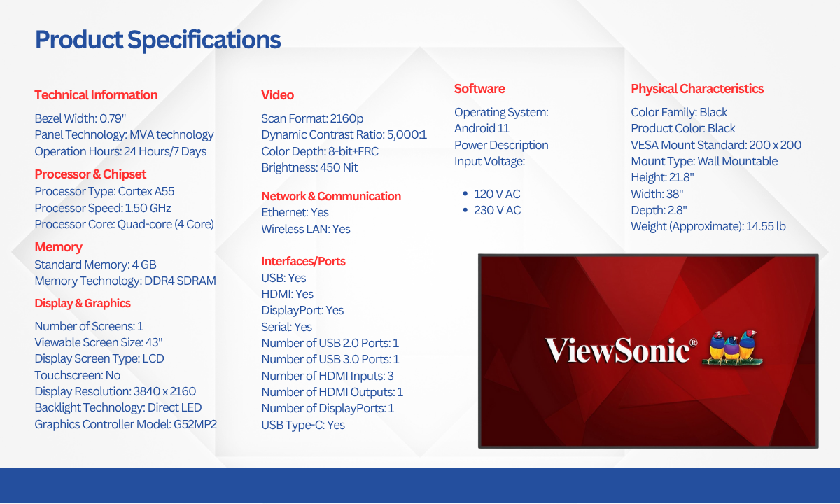Select 'Display Resolution: 3840 x 2160'
The image size is (840, 504).
click(x=115, y=391)
